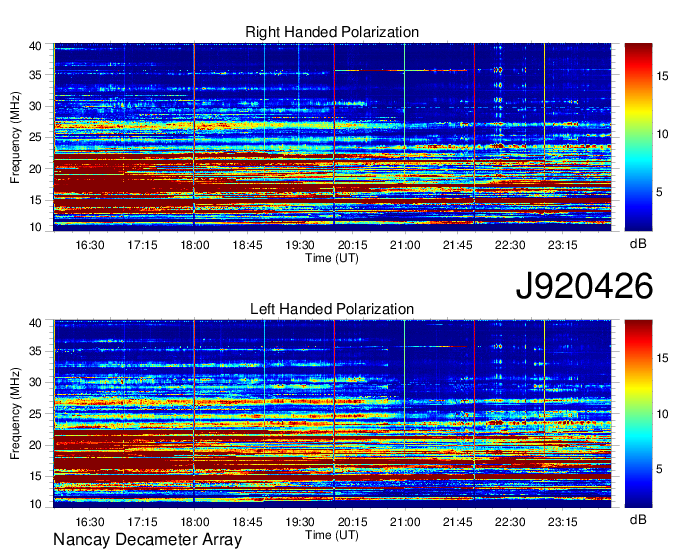Click the 35 MHz tick of Right Handed plot
680x552 pixels.
click(x=35, y=75)
